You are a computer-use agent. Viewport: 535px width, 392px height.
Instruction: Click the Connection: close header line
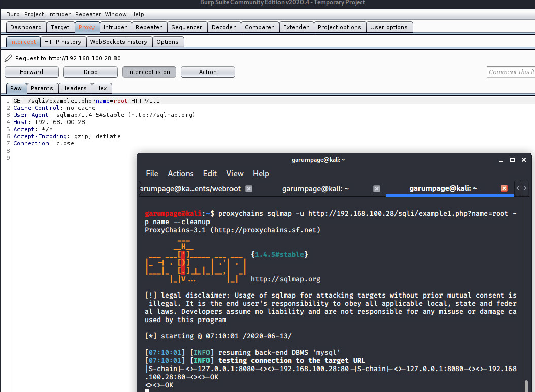[x=43, y=143]
